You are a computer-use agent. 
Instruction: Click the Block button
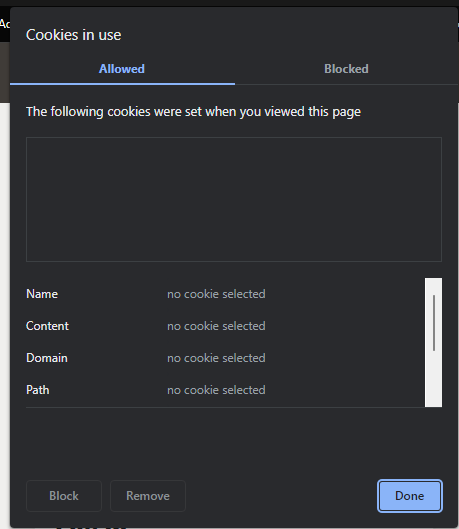coord(64,496)
